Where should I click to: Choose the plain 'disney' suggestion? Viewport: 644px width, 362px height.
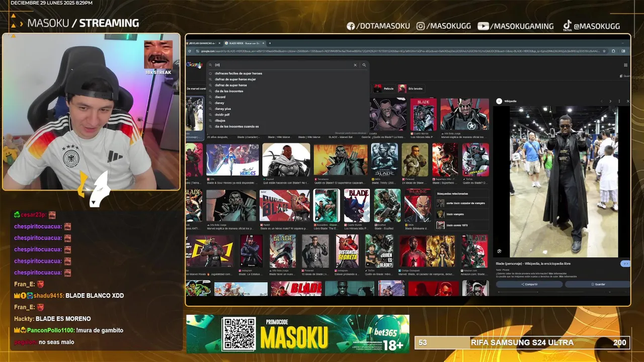tap(219, 103)
